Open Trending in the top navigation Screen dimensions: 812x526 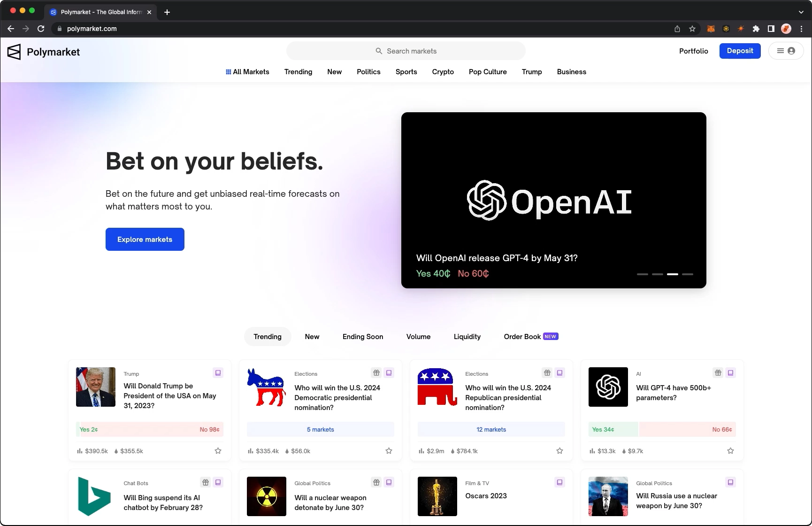[x=298, y=72]
